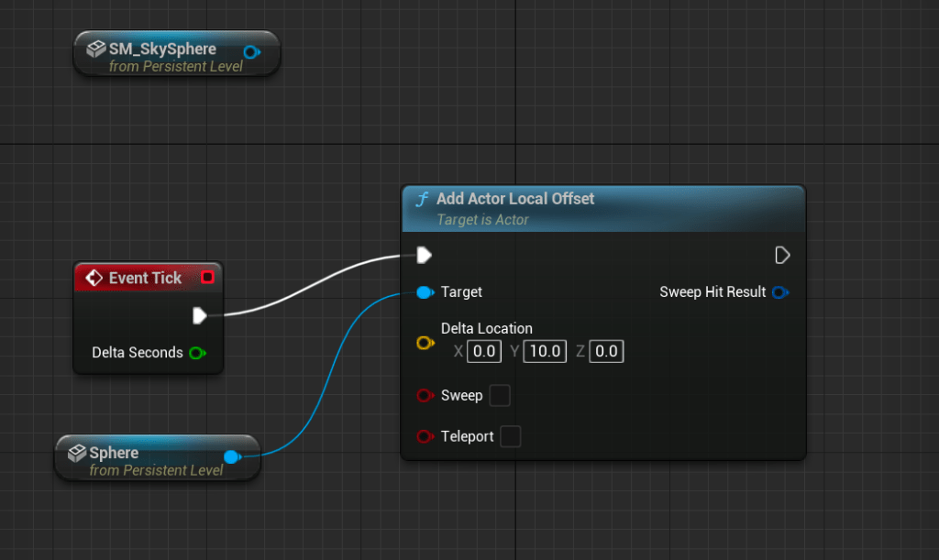Click the Delta Location Z value field
939x560 pixels.
pyautogui.click(x=606, y=351)
